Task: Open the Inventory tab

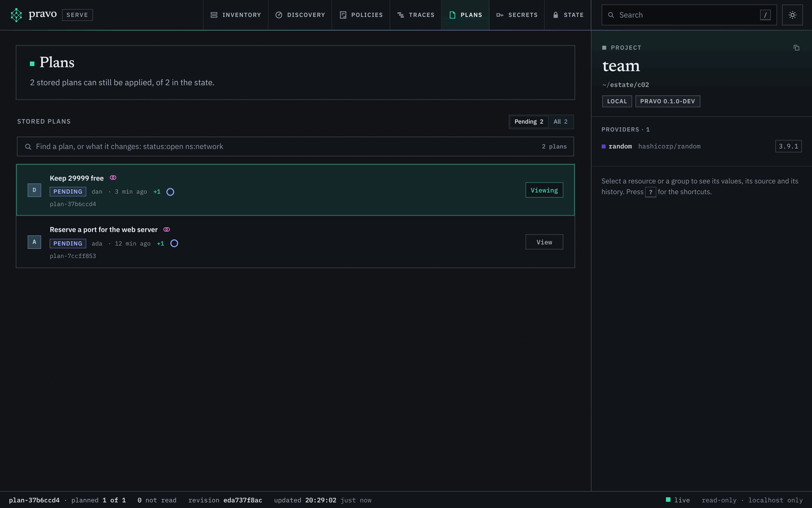Action: pos(235,15)
